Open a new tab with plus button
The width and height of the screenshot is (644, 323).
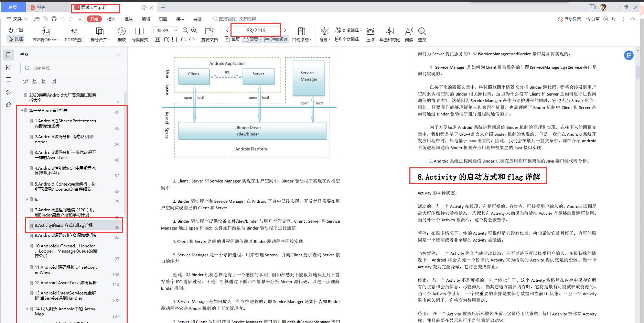point(163,7)
